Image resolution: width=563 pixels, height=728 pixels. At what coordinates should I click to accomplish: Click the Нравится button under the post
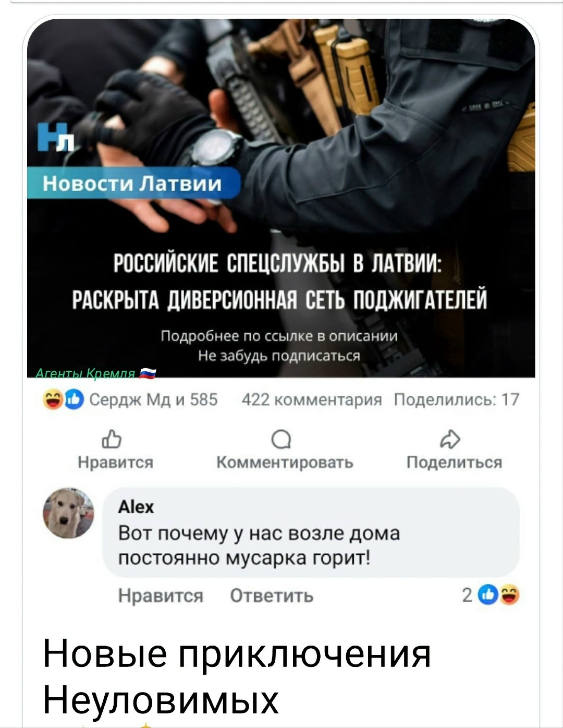coord(115,463)
